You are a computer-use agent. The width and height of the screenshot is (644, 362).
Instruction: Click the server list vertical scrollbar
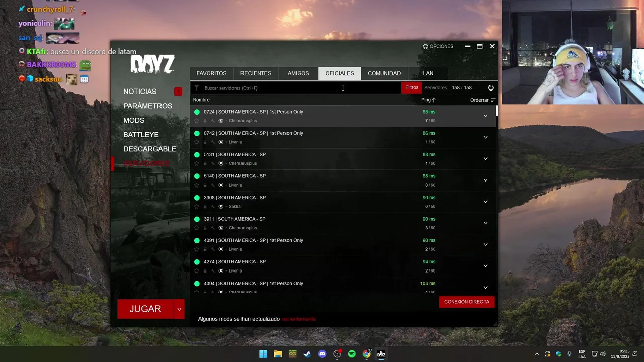coord(496,110)
